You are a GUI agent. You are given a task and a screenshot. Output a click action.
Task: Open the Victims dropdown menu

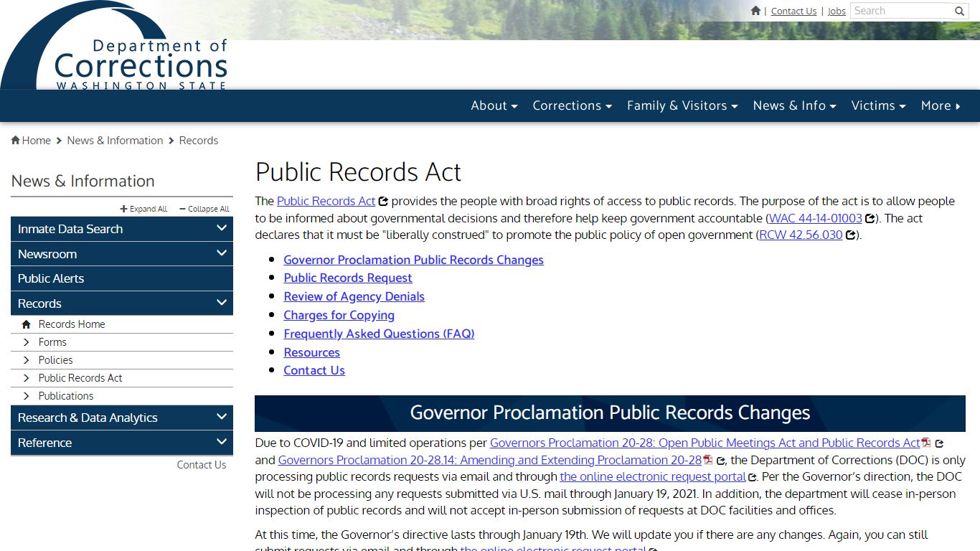click(x=878, y=105)
